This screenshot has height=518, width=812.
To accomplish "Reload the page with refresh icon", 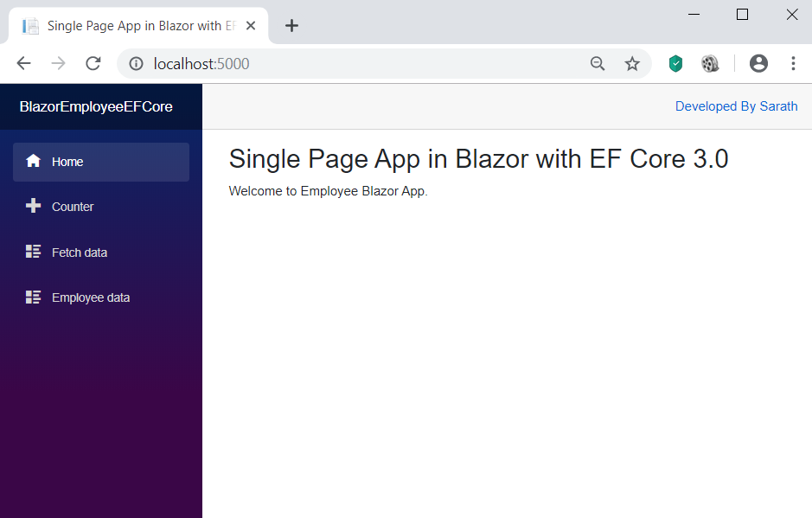I will 93,64.
